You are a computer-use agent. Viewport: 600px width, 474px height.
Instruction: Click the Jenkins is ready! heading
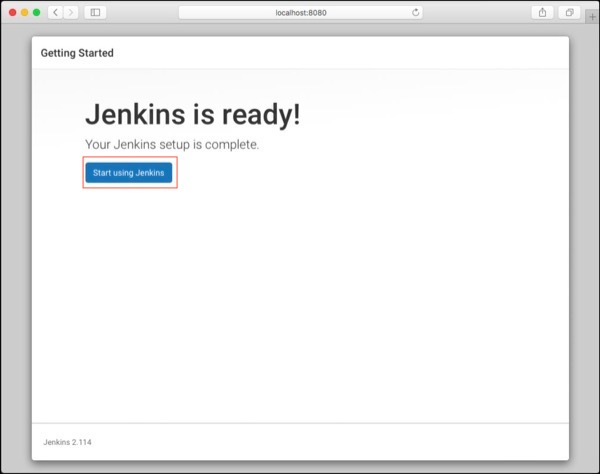click(193, 114)
